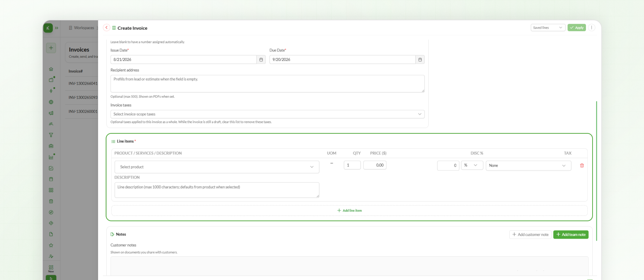Click the Issue Date field
Screen dimensions: 644x280
point(183,59)
